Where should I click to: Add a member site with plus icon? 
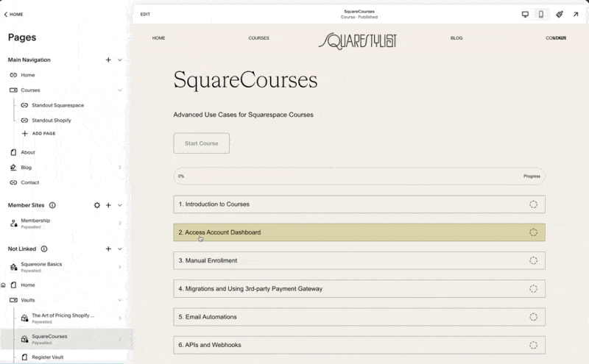click(x=108, y=205)
